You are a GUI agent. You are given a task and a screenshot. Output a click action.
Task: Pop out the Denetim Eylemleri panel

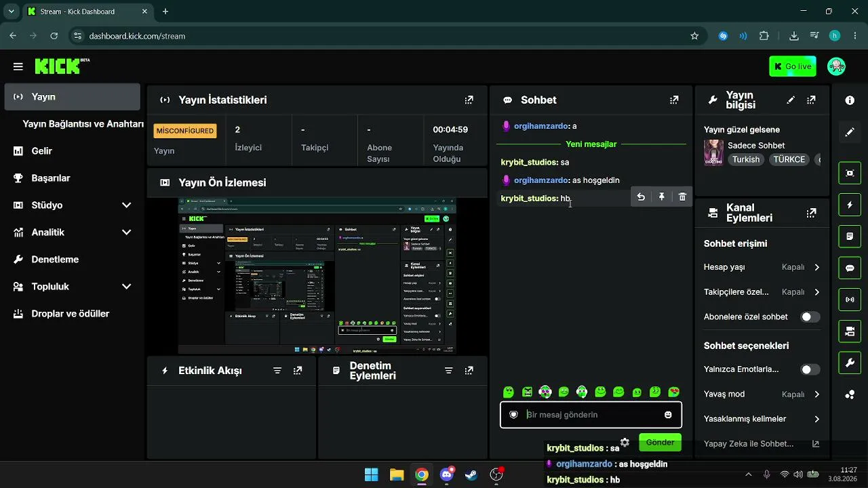point(469,371)
